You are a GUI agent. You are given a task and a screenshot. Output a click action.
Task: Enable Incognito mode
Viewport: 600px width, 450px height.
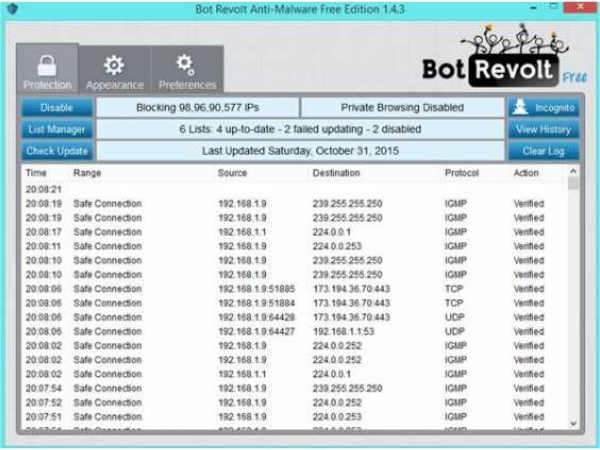point(543,108)
